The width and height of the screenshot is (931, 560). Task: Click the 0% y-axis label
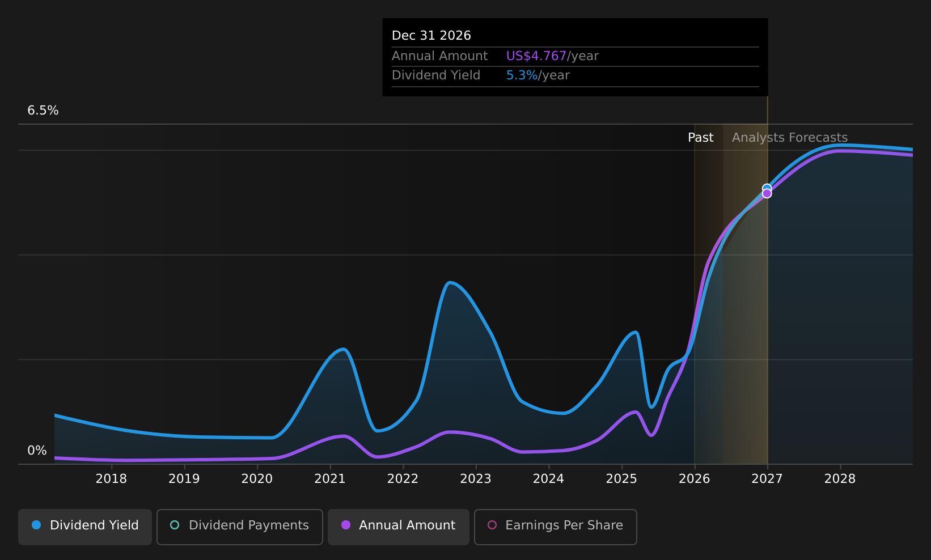coord(37,451)
